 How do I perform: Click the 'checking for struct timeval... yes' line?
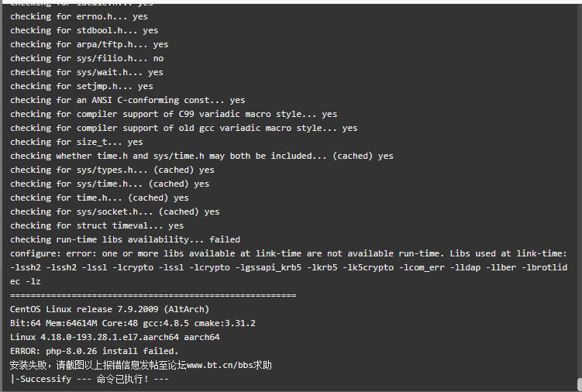[97, 225]
